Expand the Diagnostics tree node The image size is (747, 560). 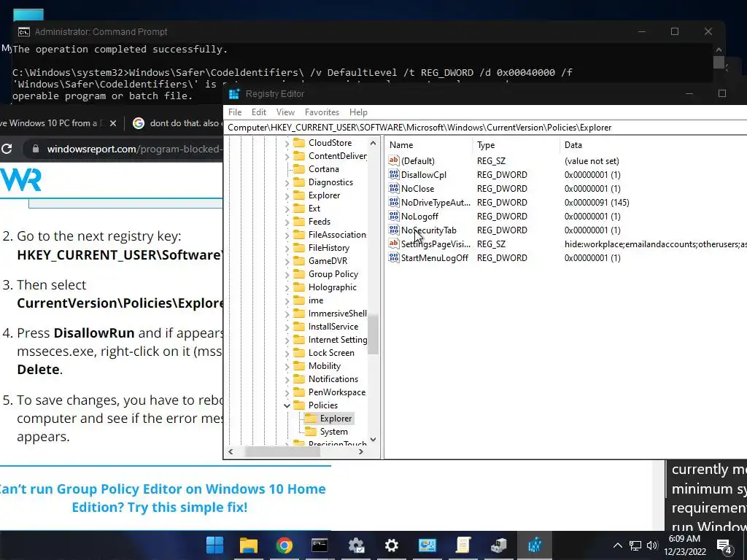287,182
